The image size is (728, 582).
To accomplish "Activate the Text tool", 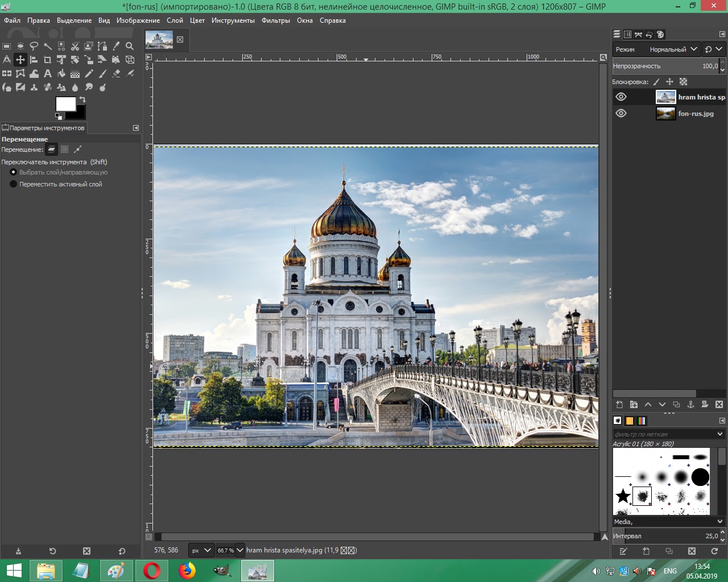I will click(x=48, y=73).
